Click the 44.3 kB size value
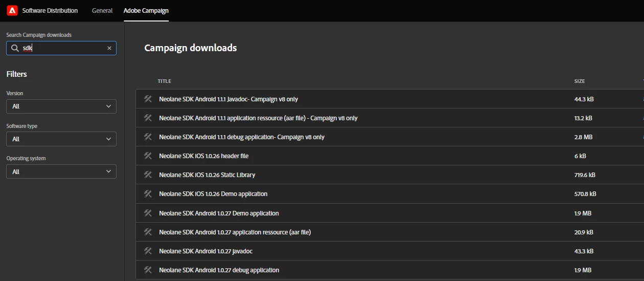The height and width of the screenshot is (281, 644). (584, 99)
